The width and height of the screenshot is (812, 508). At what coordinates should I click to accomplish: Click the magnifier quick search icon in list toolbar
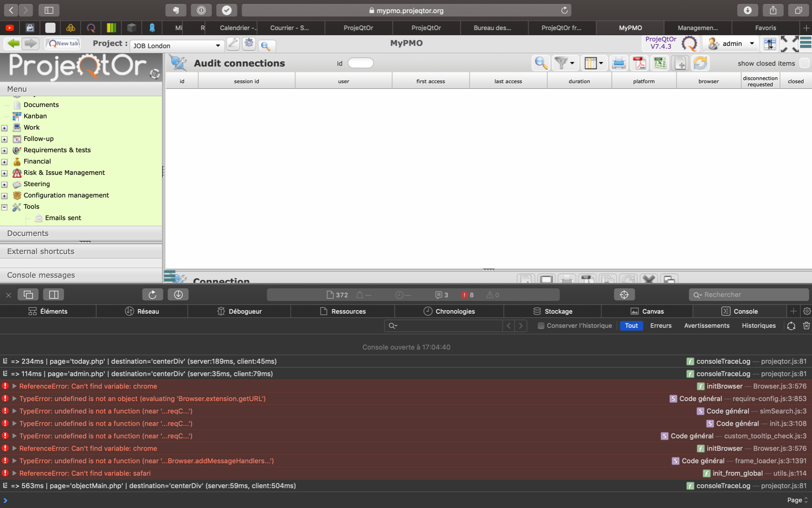pos(541,63)
